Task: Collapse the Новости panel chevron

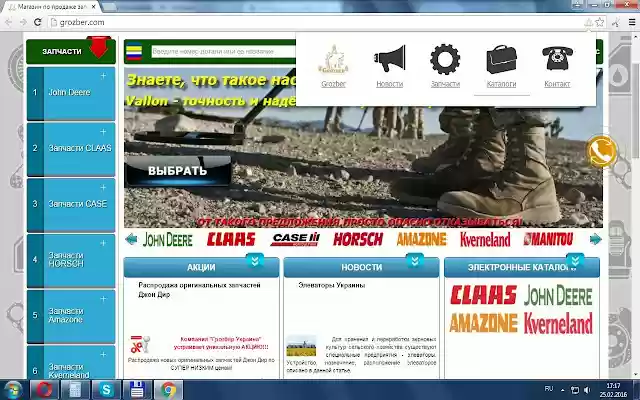Action: tap(415, 261)
